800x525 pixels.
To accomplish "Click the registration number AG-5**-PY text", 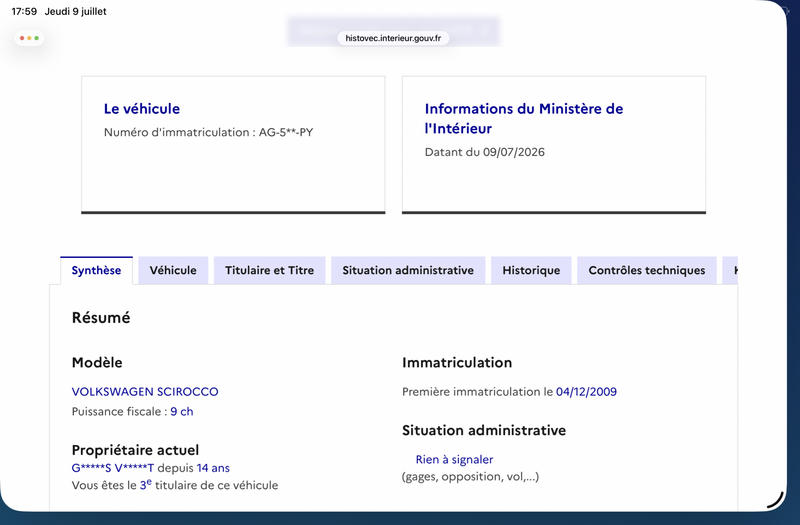I will 286,133.
